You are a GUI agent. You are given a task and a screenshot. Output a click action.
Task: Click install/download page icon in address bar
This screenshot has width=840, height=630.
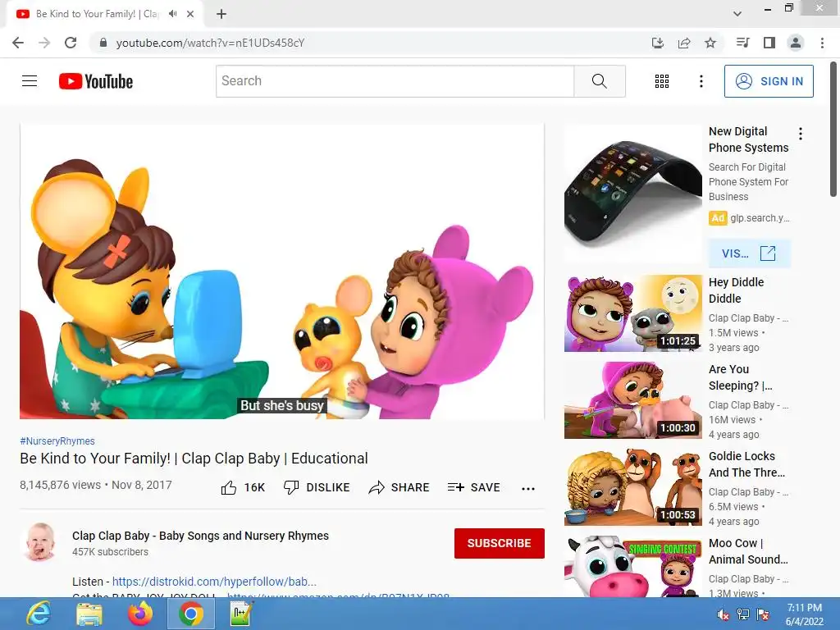[657, 43]
